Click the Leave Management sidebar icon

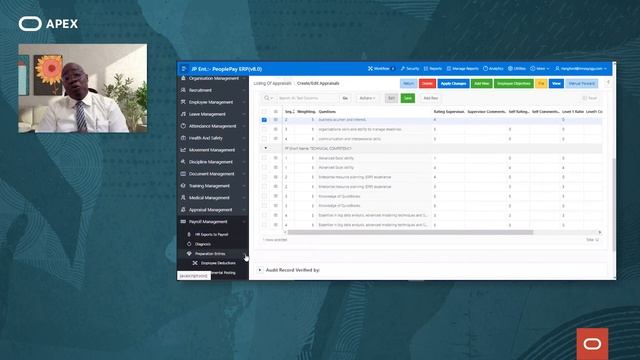(183, 114)
